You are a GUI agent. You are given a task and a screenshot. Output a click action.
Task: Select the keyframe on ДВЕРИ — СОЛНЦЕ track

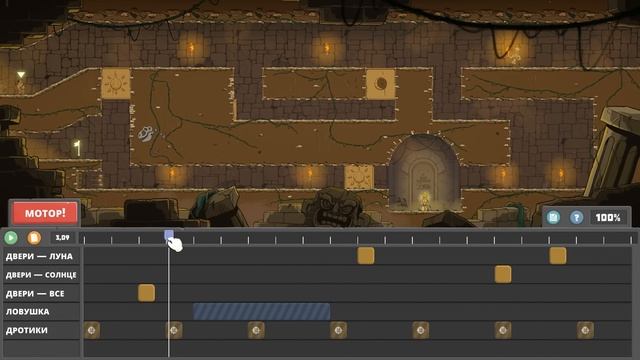click(503, 274)
